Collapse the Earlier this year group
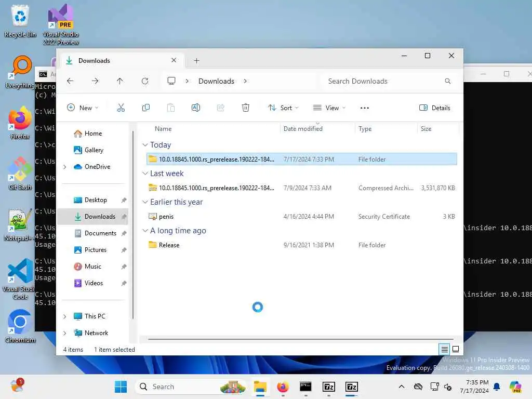532x399 pixels. [x=145, y=202]
